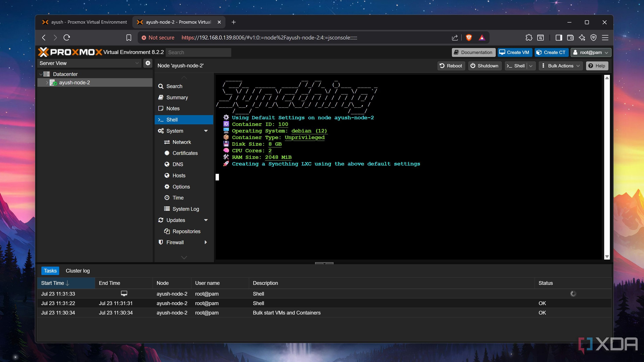Viewport: 644px width, 362px height.
Task: Switch to the ayush Proxmox browser tab
Action: (x=85, y=22)
